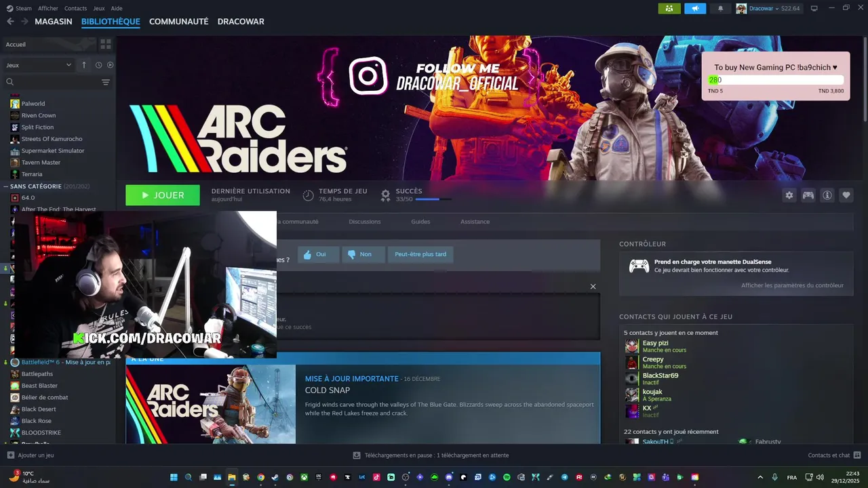This screenshot has height=488, width=868.
Task: Select Split Fiction in library list
Action: pos(37,127)
